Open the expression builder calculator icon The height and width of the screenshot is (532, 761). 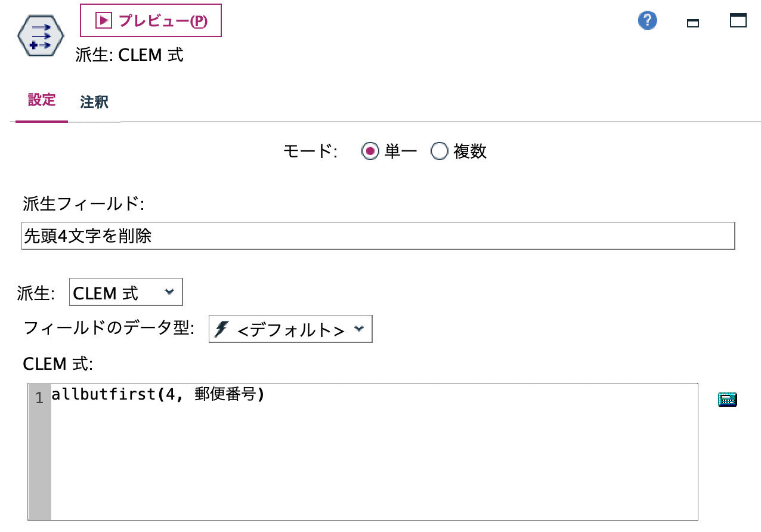[x=727, y=398]
